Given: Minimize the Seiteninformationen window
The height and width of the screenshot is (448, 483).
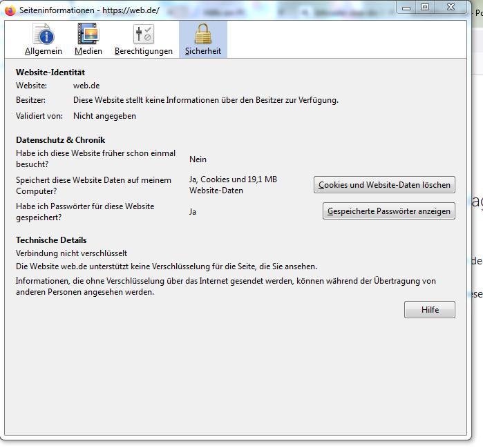Looking at the screenshot, I should 406,7.
